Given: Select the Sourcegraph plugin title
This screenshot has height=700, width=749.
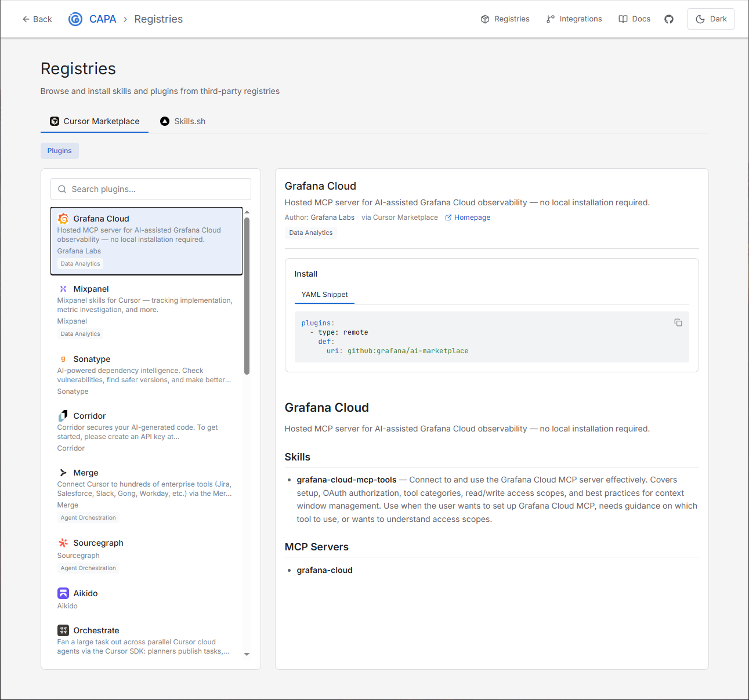Looking at the screenshot, I should pyautogui.click(x=98, y=543).
